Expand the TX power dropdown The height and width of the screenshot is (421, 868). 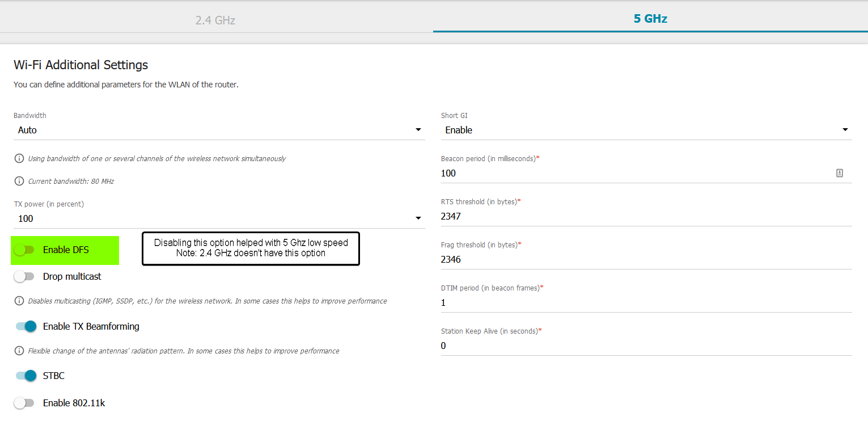[219, 218]
